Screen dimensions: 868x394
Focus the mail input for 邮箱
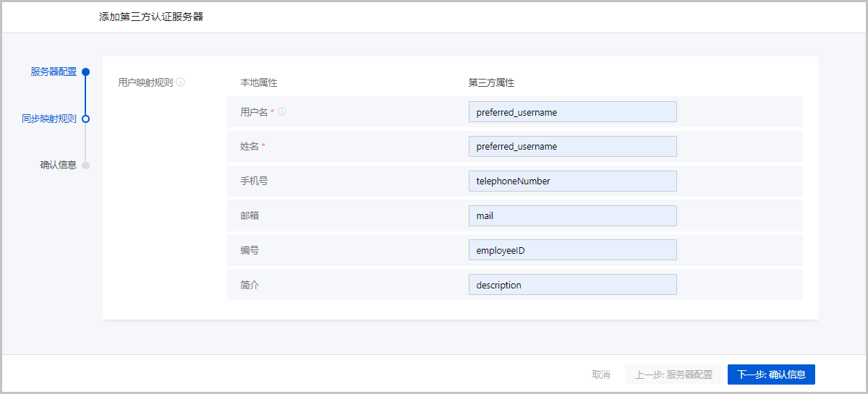573,215
